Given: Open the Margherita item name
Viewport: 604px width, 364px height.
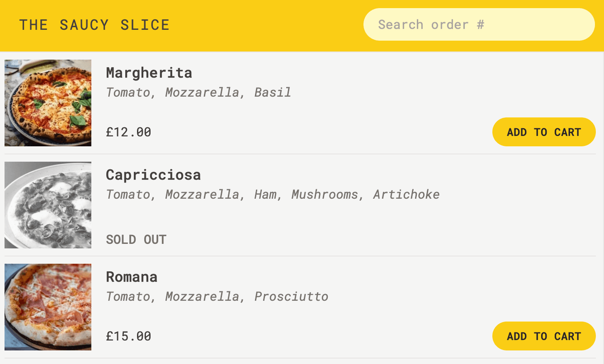Looking at the screenshot, I should pyautogui.click(x=149, y=73).
